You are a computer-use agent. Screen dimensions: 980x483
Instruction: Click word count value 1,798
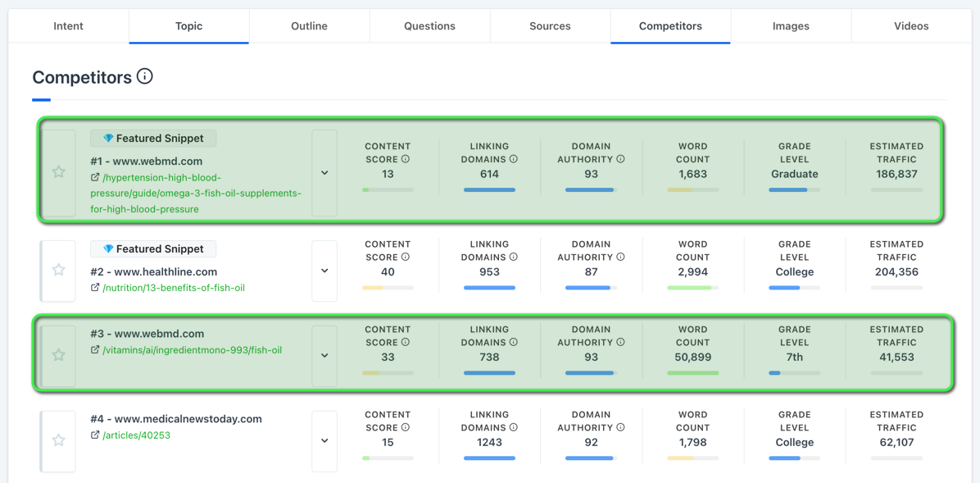(x=692, y=442)
